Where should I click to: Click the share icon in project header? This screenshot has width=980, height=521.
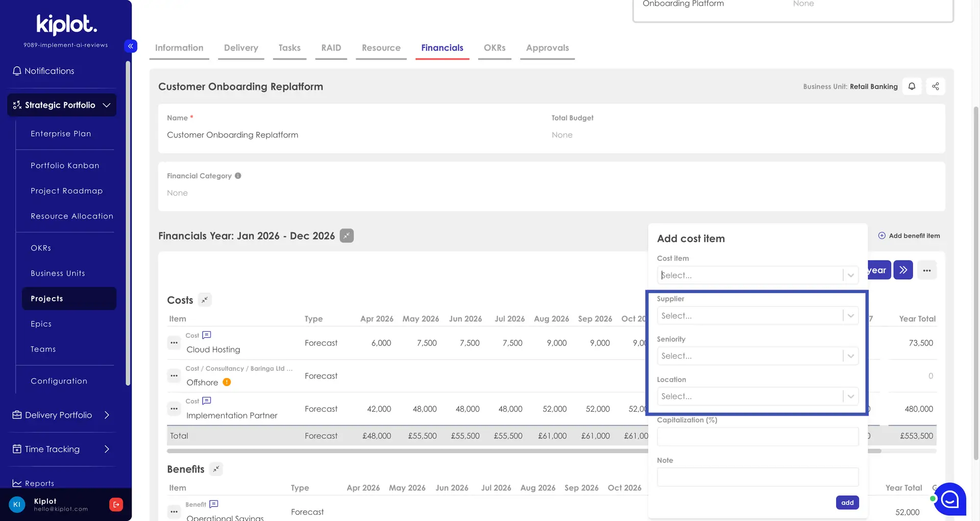pyautogui.click(x=935, y=86)
